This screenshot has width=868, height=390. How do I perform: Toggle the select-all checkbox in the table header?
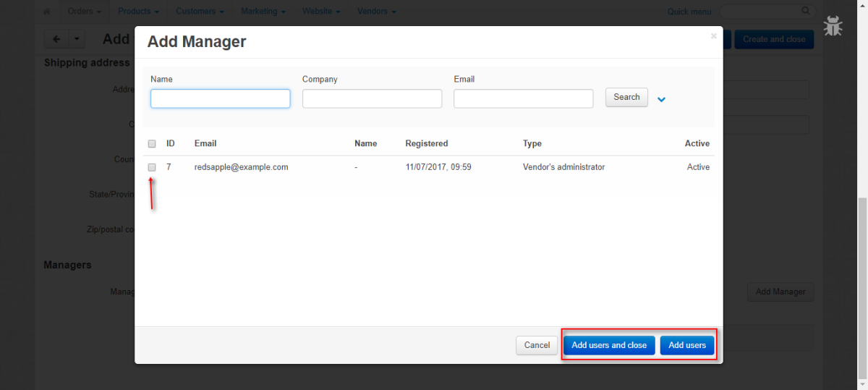152,144
